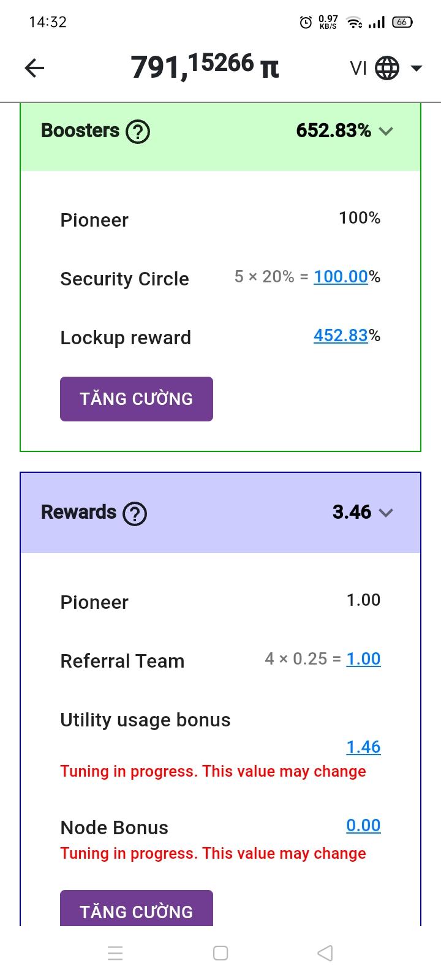Image resolution: width=441 pixels, height=980 pixels.
Task: Click the Rewards TĂNG CƯỜNG button
Action: point(137,910)
